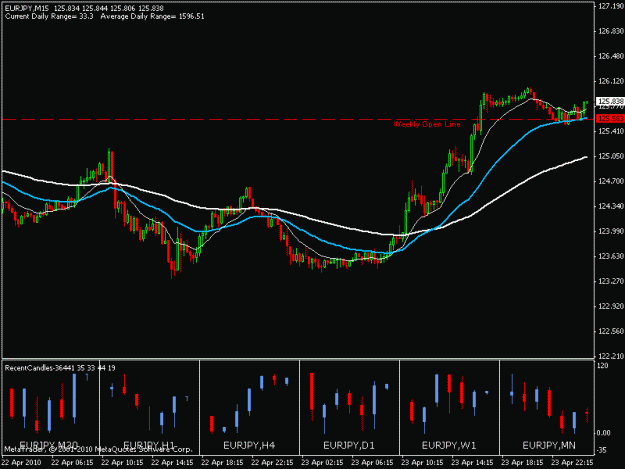Click '23 Apr 18:15' on the time axis

click(522, 463)
